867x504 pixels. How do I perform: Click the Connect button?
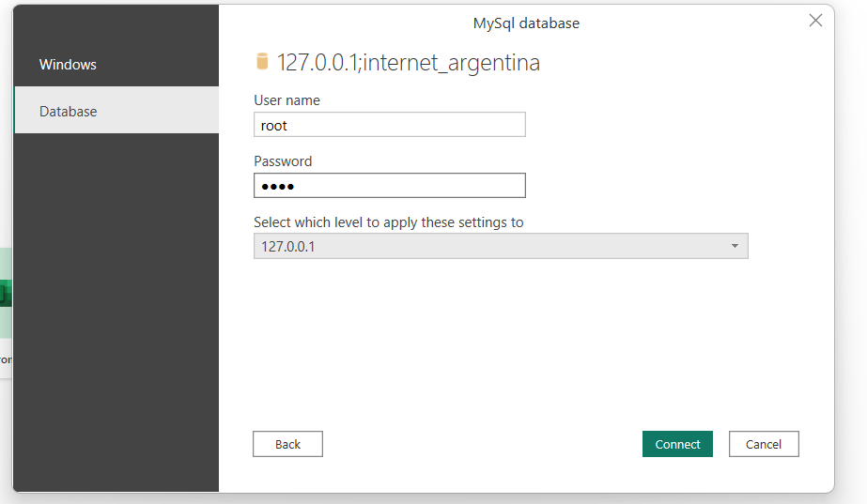tap(677, 444)
